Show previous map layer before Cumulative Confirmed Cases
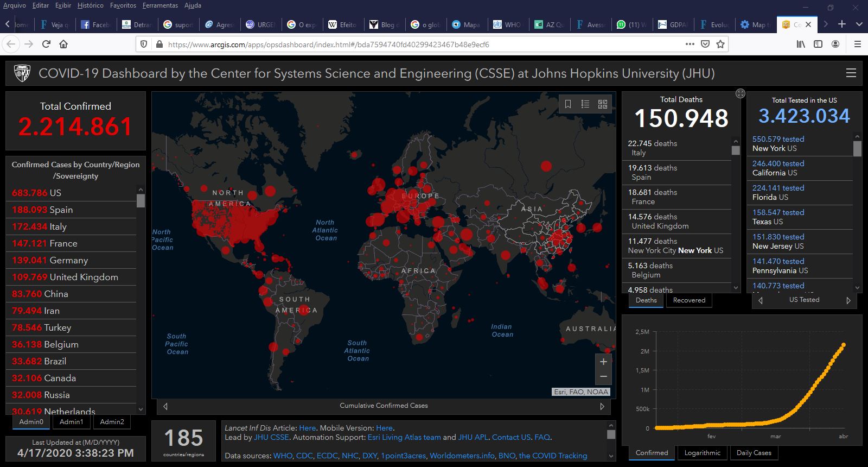 tap(165, 406)
